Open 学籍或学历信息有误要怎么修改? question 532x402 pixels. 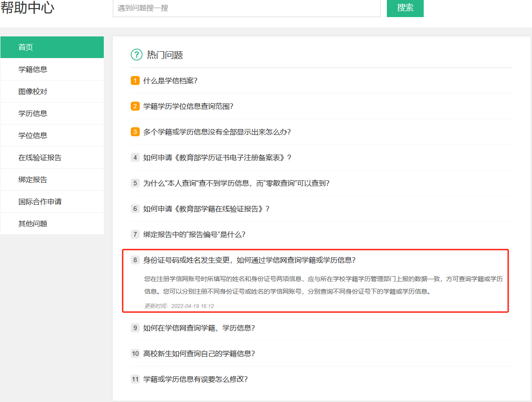pyautogui.click(x=195, y=379)
